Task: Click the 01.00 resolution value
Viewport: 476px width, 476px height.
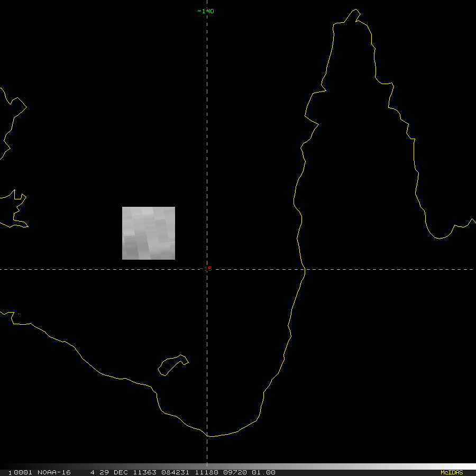Action: pos(263,472)
